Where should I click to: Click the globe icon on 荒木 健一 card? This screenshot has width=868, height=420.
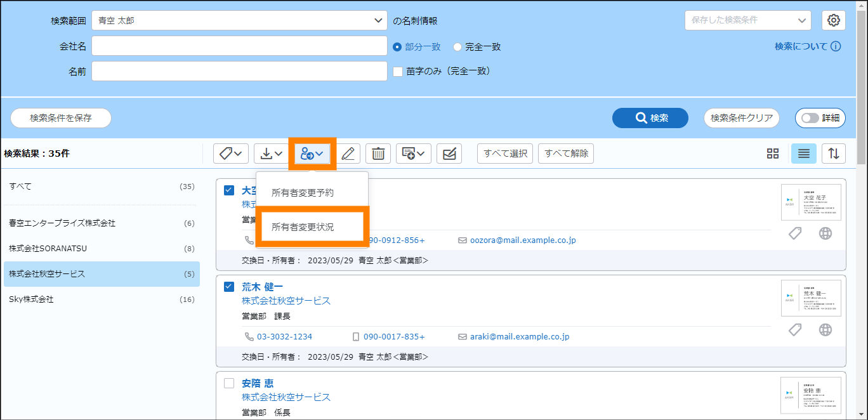pos(825,329)
